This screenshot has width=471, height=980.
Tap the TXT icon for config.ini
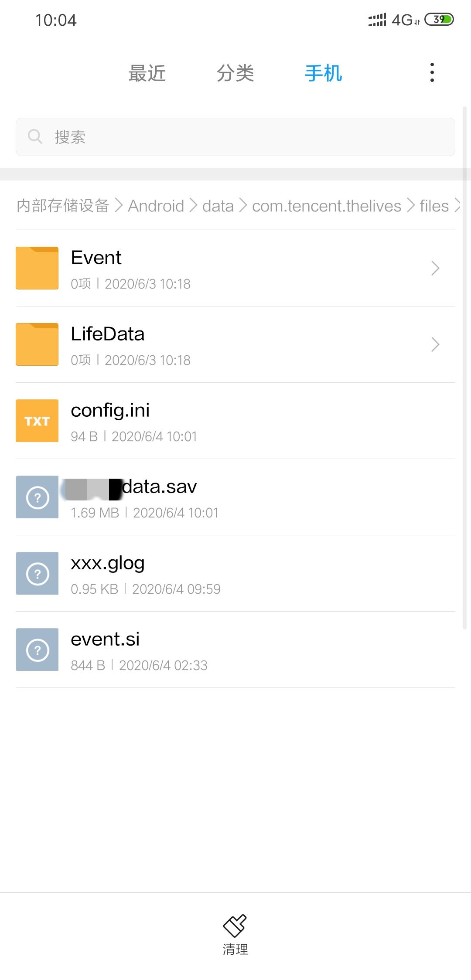pos(37,421)
